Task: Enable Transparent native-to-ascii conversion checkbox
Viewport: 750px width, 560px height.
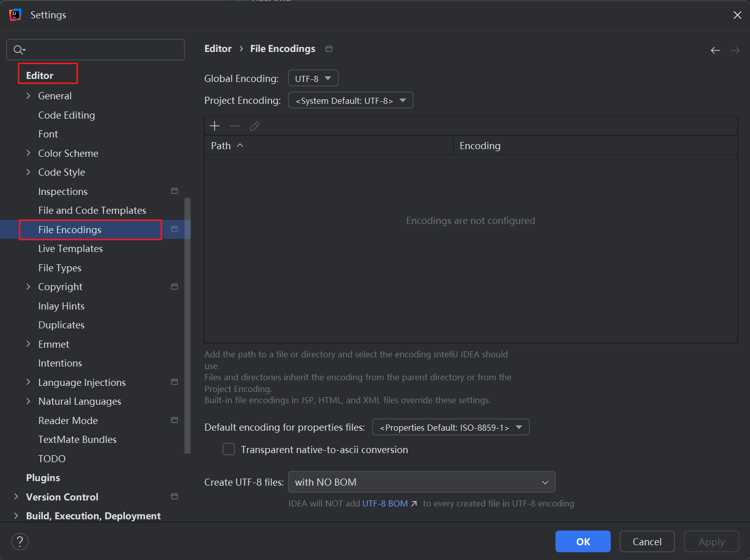Action: tap(229, 450)
